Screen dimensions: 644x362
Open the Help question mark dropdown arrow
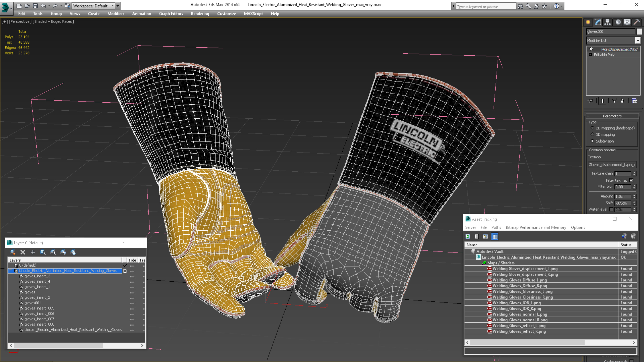tap(561, 6)
